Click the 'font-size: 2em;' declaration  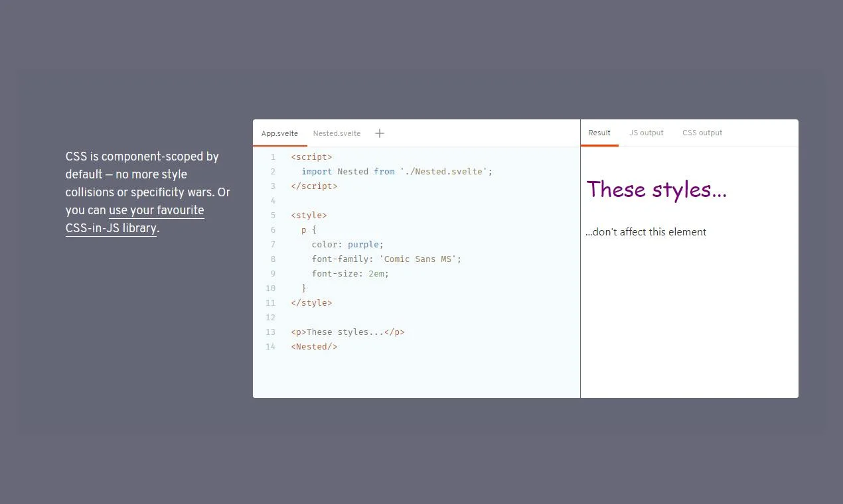[x=350, y=274]
